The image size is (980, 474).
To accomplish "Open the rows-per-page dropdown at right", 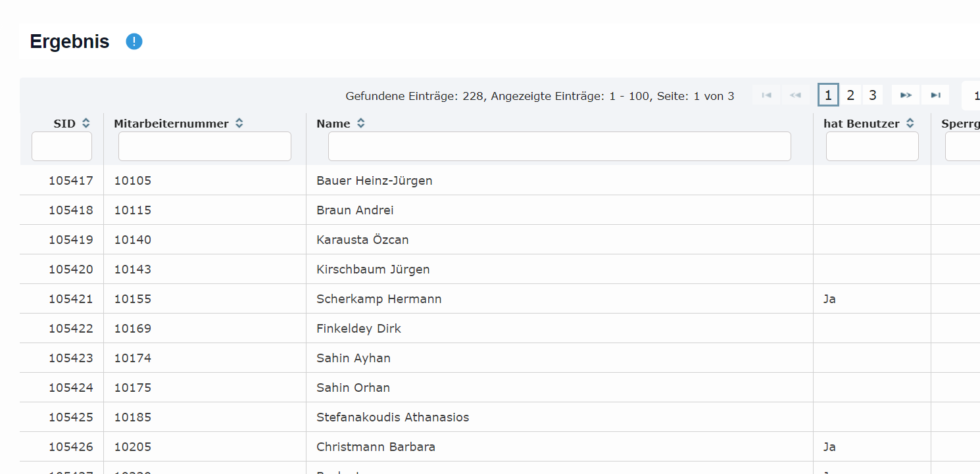I will click(x=971, y=96).
